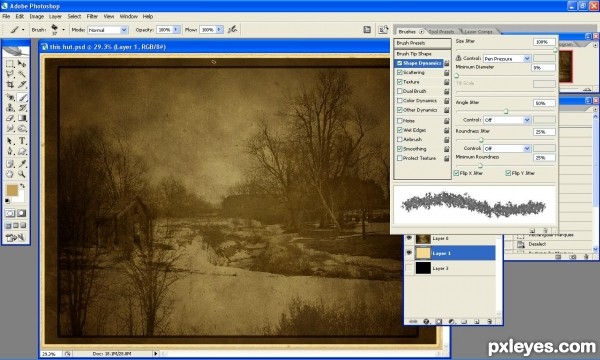Toggle Flip X Jitter checkbox
600x360 pixels.
pos(456,173)
